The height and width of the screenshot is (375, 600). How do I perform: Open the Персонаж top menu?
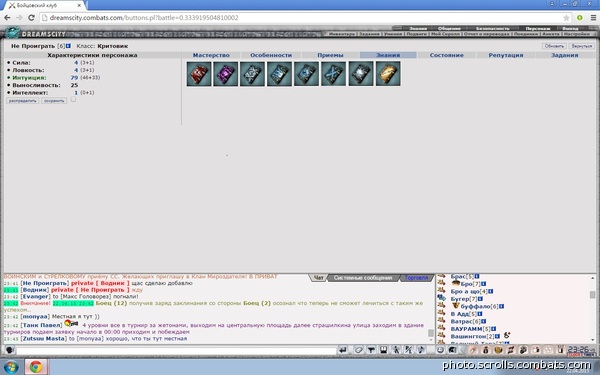[538, 28]
